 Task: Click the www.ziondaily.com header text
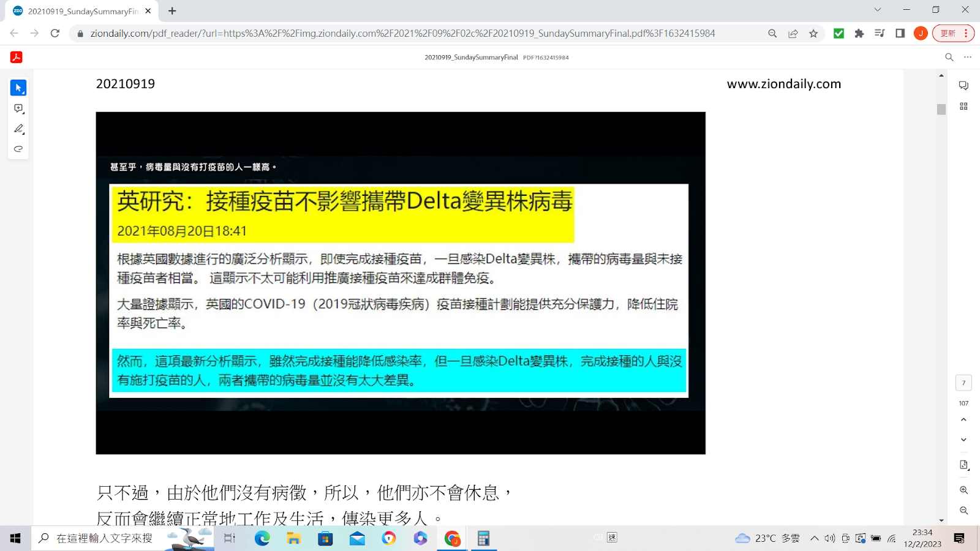pyautogui.click(x=784, y=84)
